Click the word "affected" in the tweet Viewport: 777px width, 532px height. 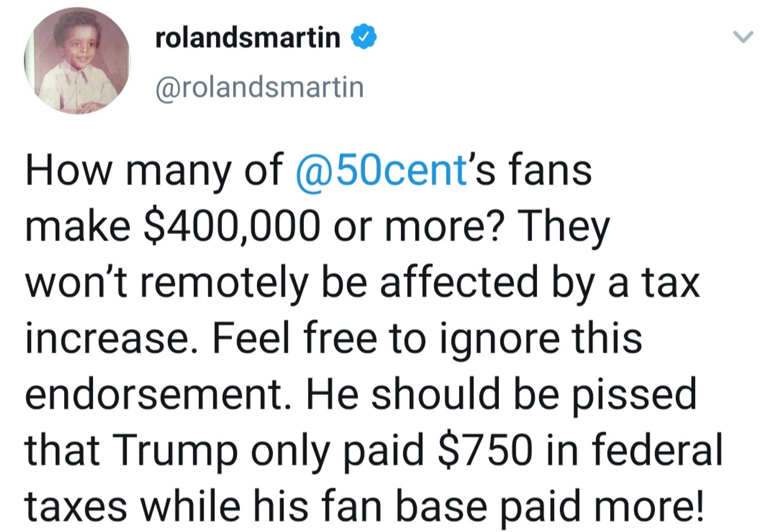click(x=459, y=283)
